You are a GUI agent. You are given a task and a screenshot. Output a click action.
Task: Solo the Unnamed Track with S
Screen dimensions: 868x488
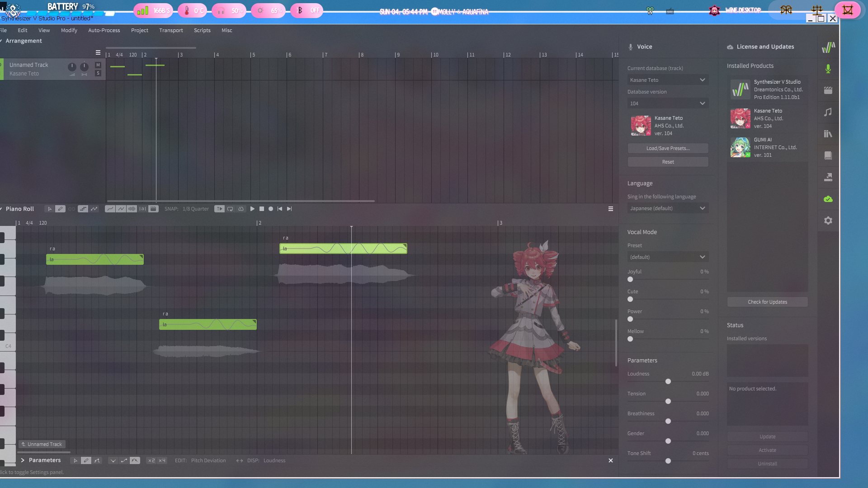coord(98,73)
